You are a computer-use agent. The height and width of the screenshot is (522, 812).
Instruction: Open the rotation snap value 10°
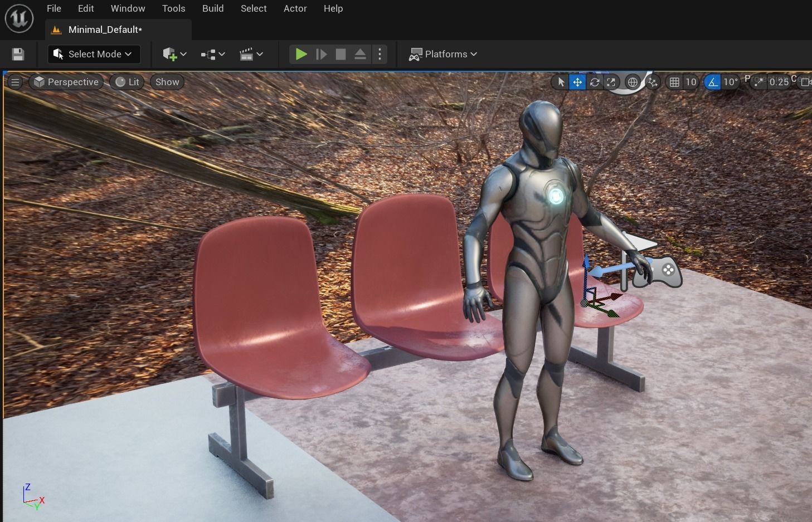[730, 82]
